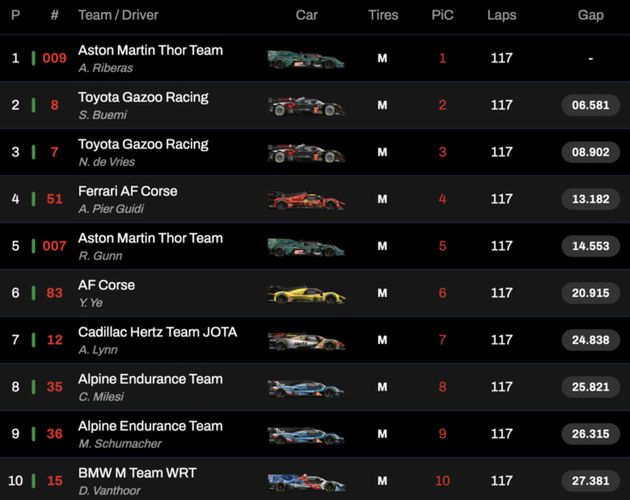Viewport: 630px width, 500px height.
Task: Click the 27.381 gap badge
Action: [590, 481]
